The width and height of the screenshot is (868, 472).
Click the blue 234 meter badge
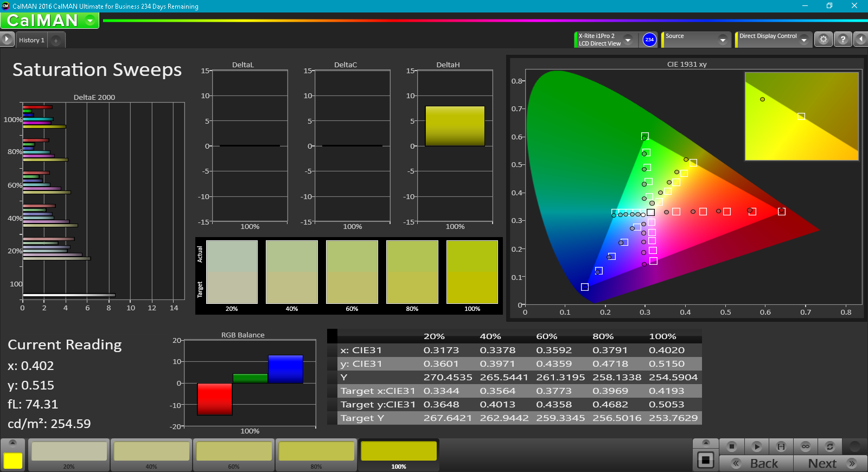coord(649,40)
